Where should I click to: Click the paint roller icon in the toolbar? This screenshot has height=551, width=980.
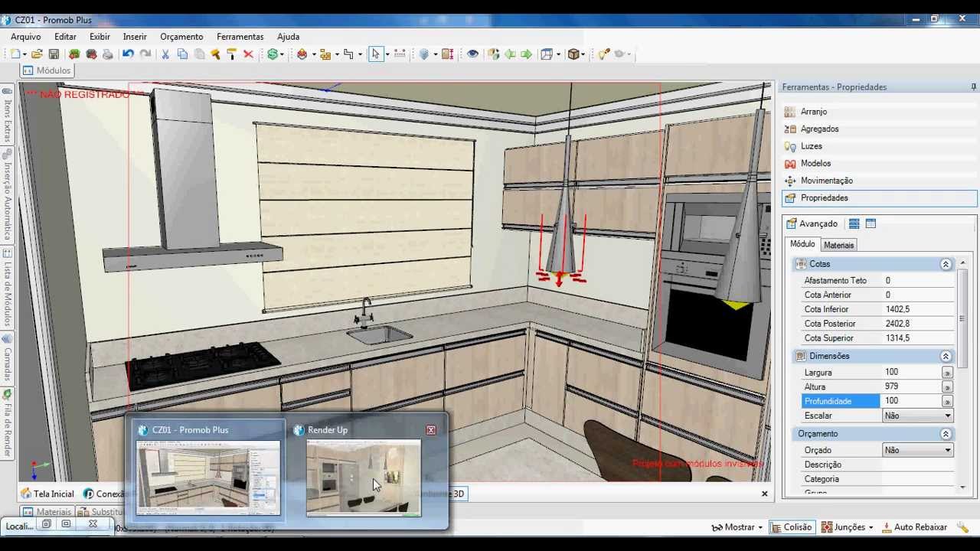click(231, 54)
